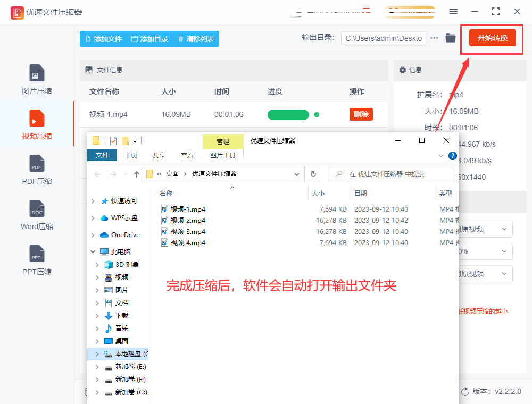Click the Explorer back arrow

[98, 174]
